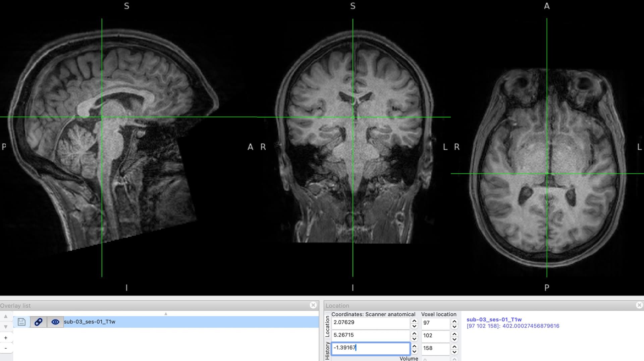Close the Overlay list panel
The image size is (644, 361).
coord(313,305)
